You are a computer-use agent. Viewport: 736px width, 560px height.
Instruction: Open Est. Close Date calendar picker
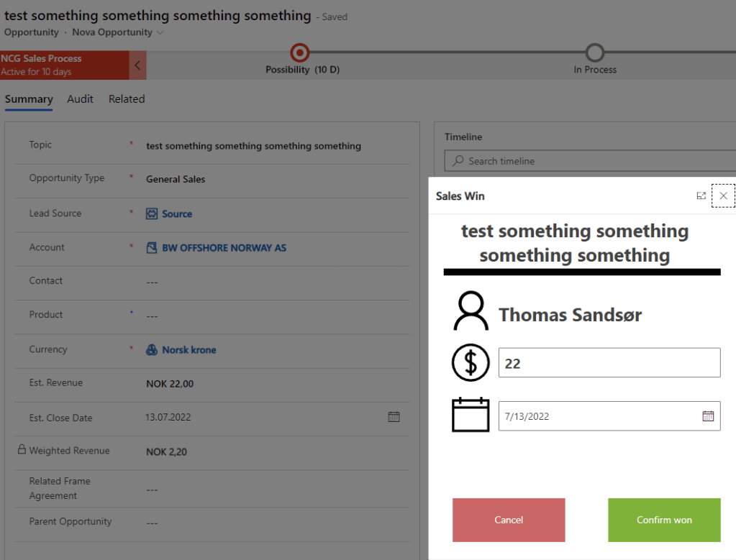pyautogui.click(x=394, y=417)
